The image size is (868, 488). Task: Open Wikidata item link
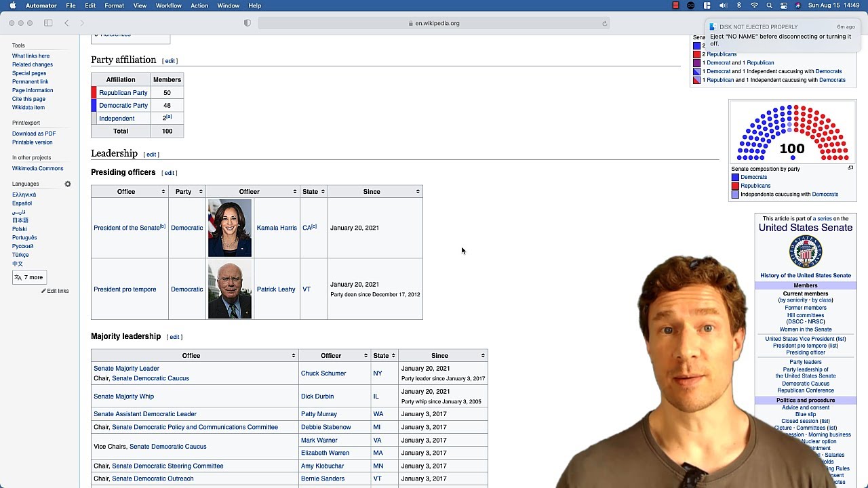pyautogui.click(x=28, y=107)
